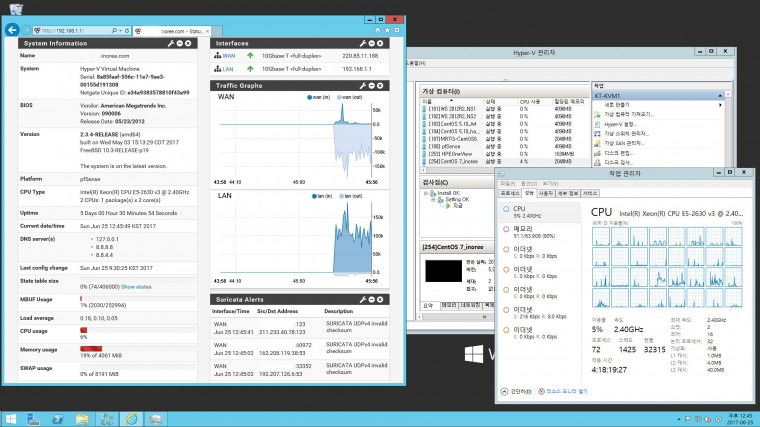Minimize the Interfaces widget
The height and width of the screenshot is (427, 760).
(371, 44)
